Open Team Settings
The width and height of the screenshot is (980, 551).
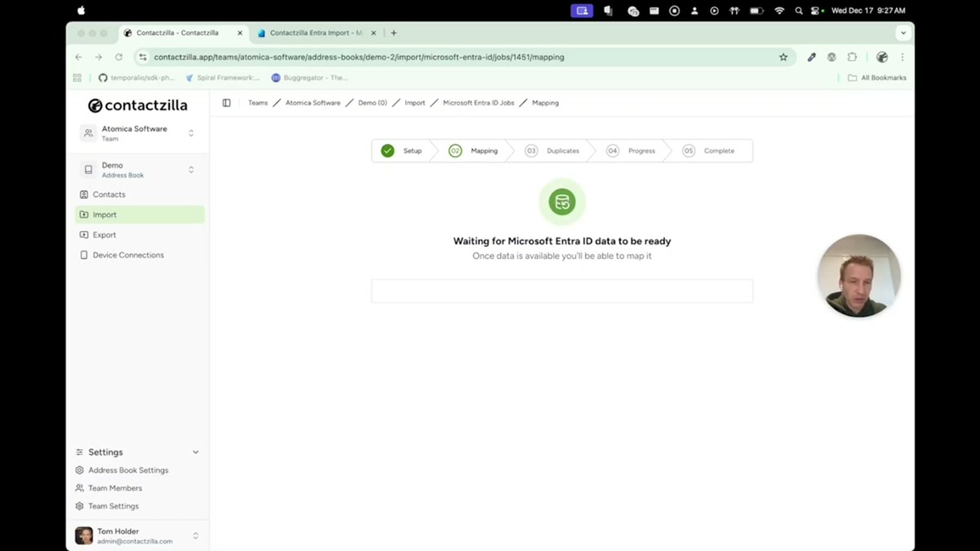pyautogui.click(x=113, y=506)
